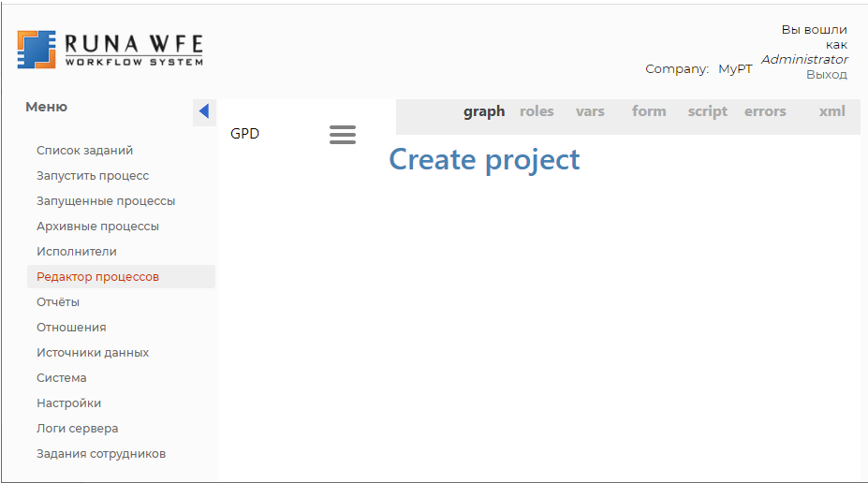868x483 pixels.
Task: Click the Create project link
Action: tap(484, 160)
